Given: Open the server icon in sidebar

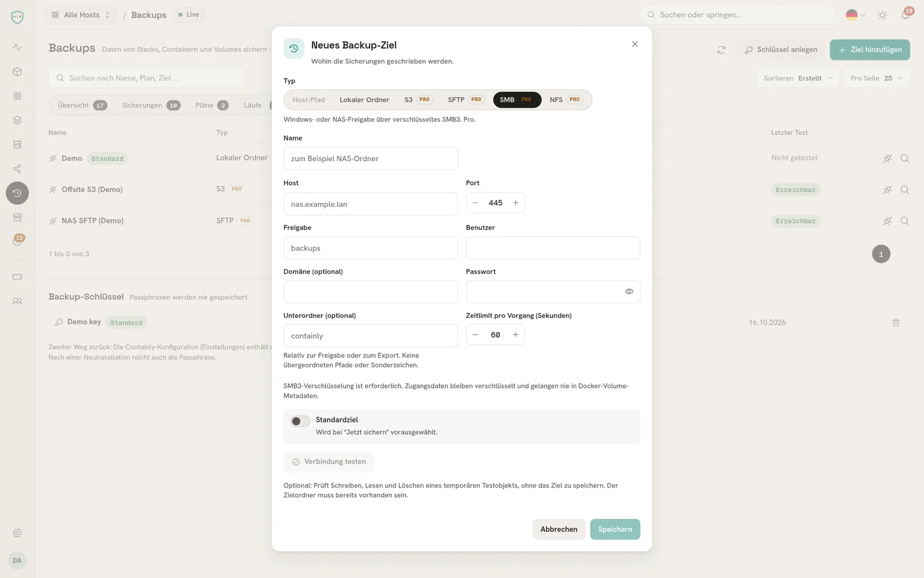Looking at the screenshot, I should 17,144.
